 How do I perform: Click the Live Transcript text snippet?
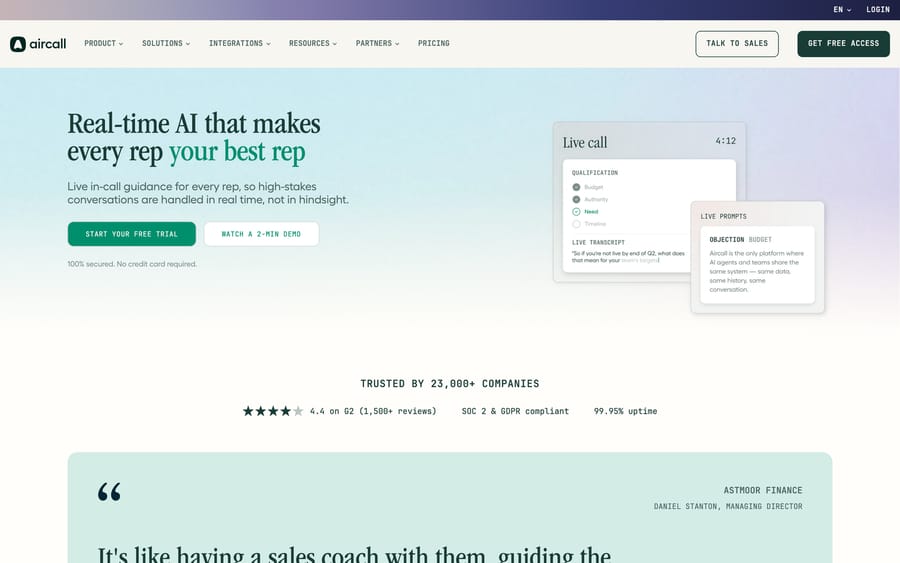[x=628, y=257]
